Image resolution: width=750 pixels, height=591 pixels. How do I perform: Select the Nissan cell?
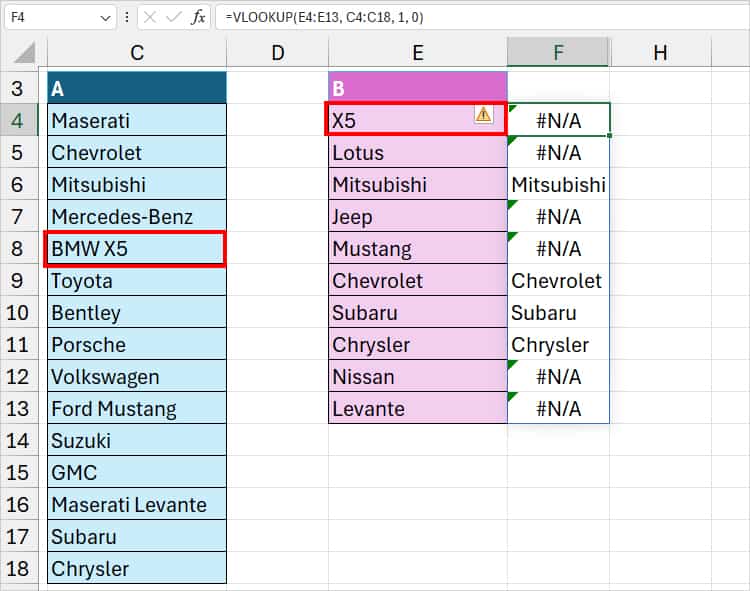pyautogui.click(x=418, y=376)
